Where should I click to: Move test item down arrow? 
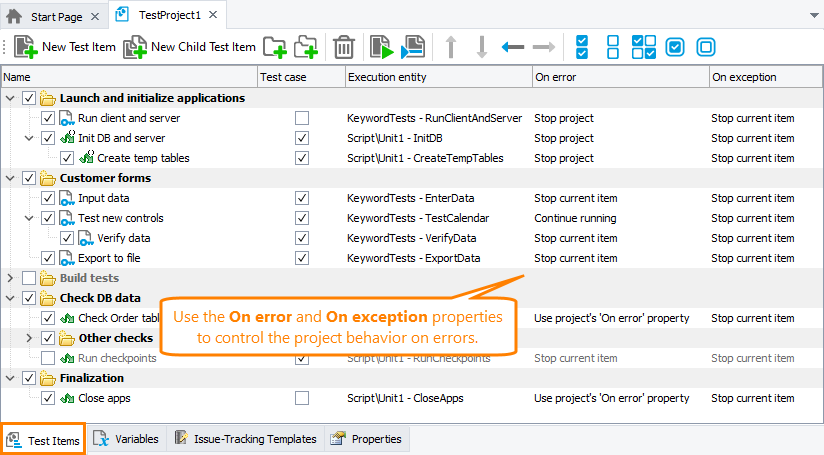click(481, 47)
